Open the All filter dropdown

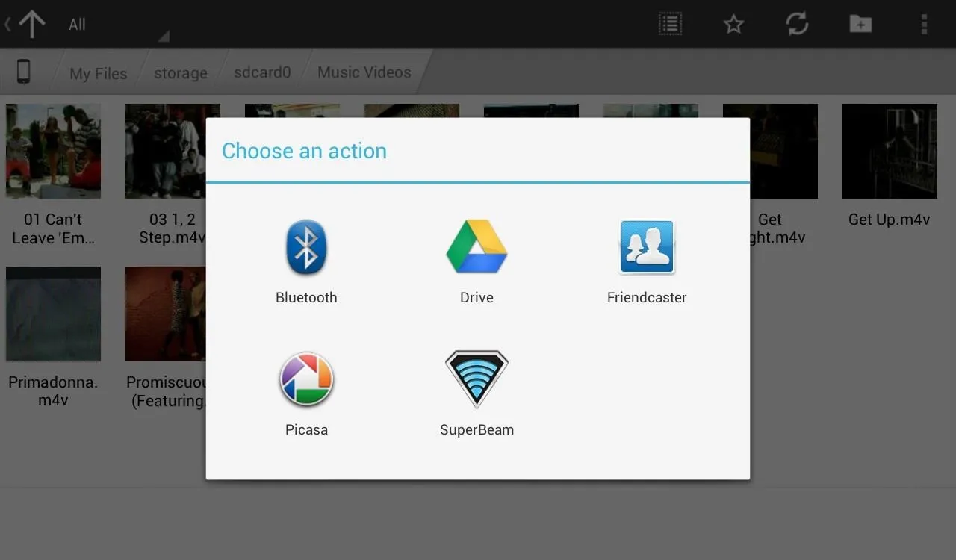(x=116, y=24)
